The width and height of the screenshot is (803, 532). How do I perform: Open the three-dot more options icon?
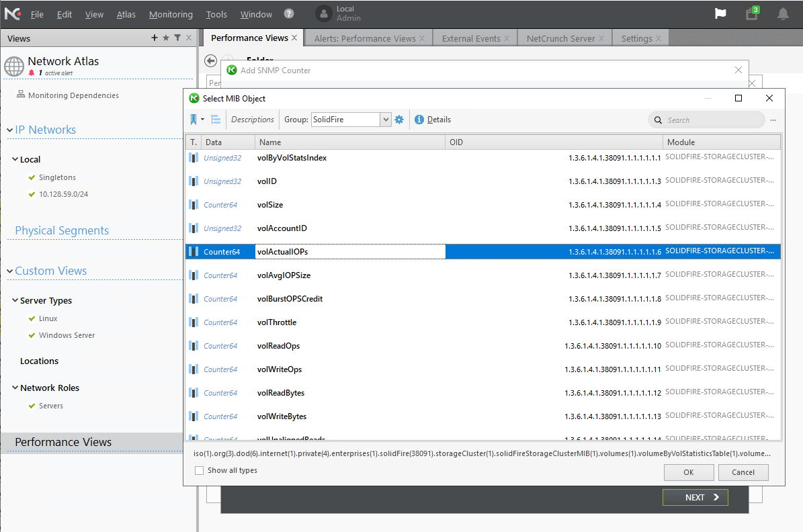point(773,120)
